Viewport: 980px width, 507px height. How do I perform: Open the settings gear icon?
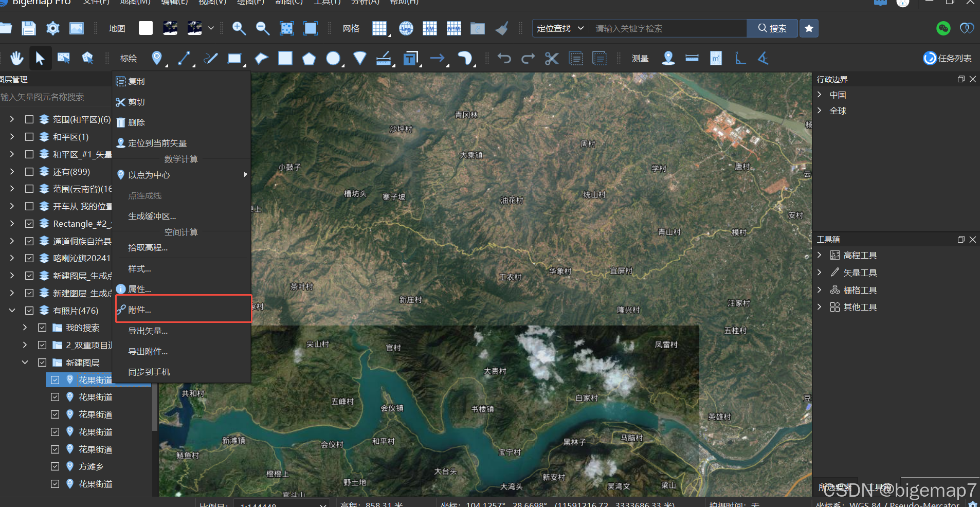(x=52, y=28)
